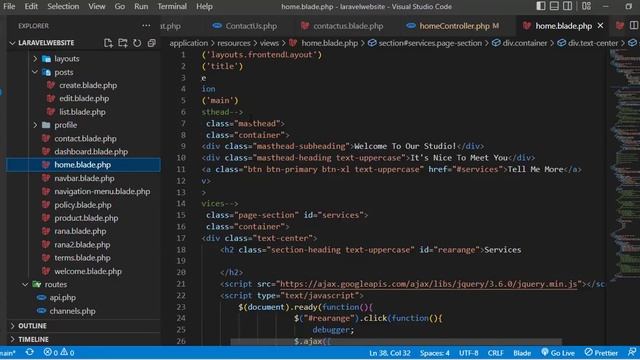Collapse the routes folder
The image size is (640, 360).
pyautogui.click(x=56, y=284)
